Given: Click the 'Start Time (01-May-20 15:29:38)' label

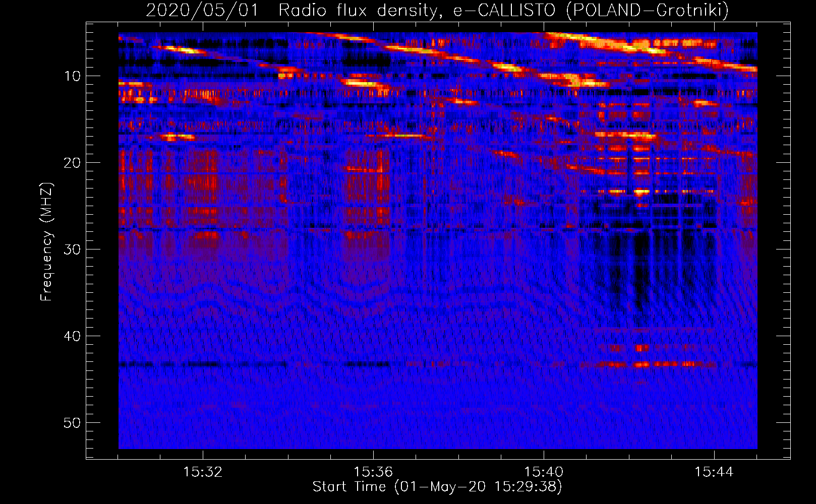Looking at the screenshot, I should 437,487.
